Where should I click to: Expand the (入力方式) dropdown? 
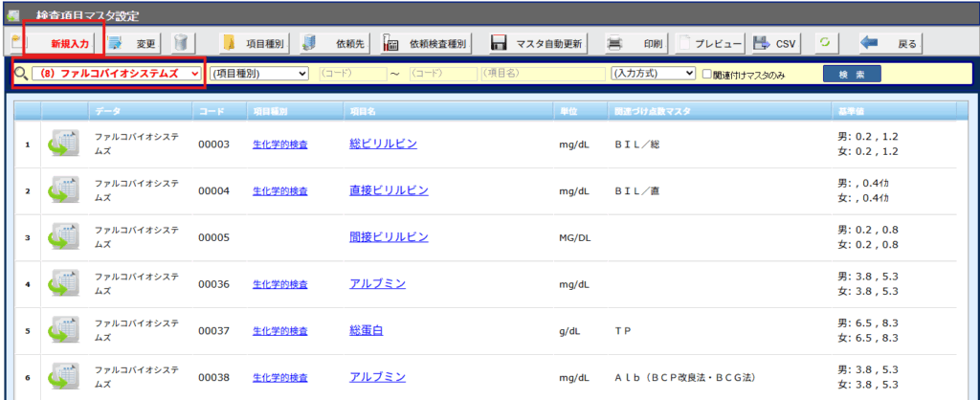click(x=654, y=73)
